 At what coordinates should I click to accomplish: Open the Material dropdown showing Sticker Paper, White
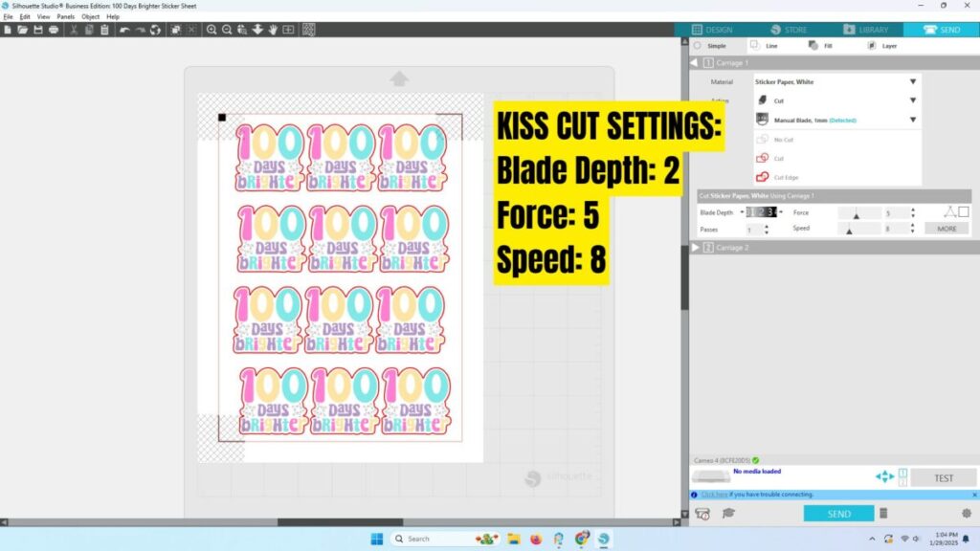point(836,82)
